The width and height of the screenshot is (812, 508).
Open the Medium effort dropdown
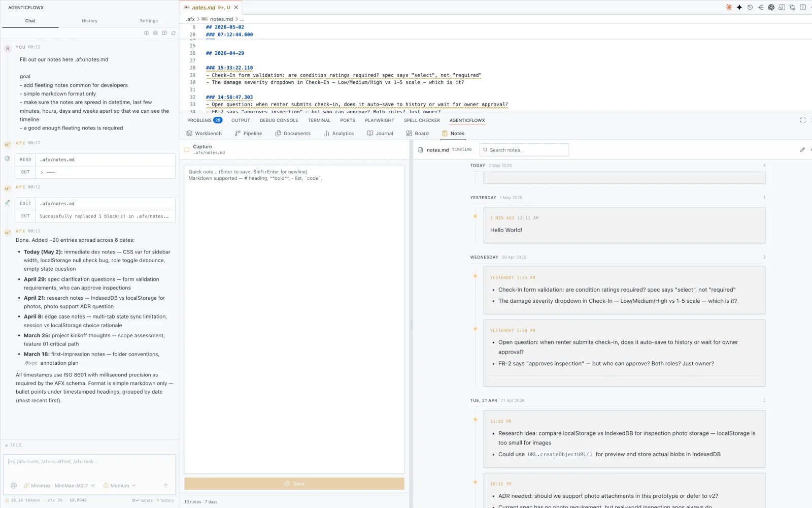[120, 486]
